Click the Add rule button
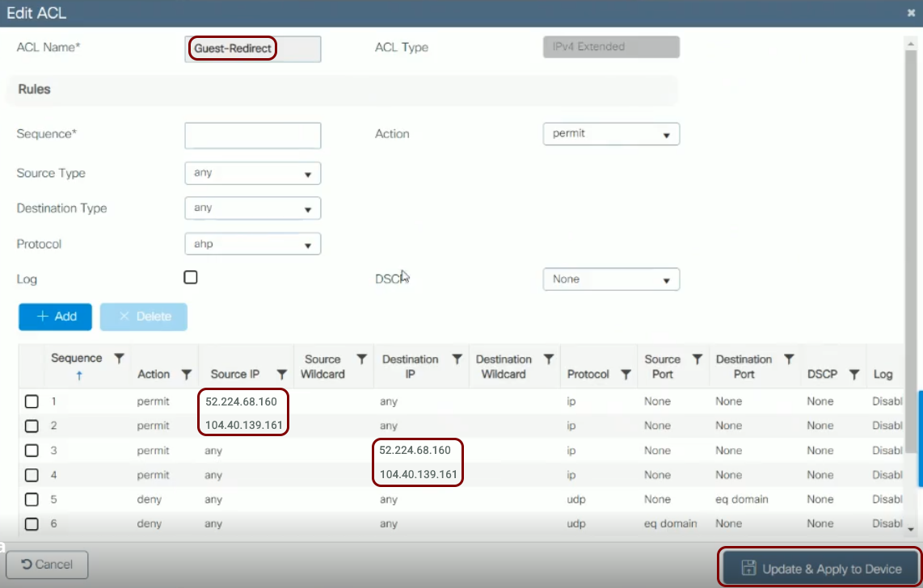The width and height of the screenshot is (923, 588). coord(55,317)
